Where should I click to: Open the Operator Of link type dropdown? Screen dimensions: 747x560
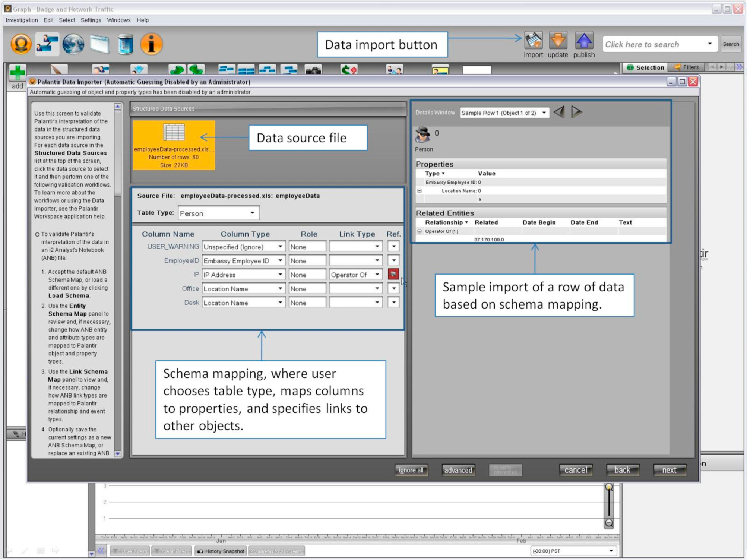tap(356, 275)
